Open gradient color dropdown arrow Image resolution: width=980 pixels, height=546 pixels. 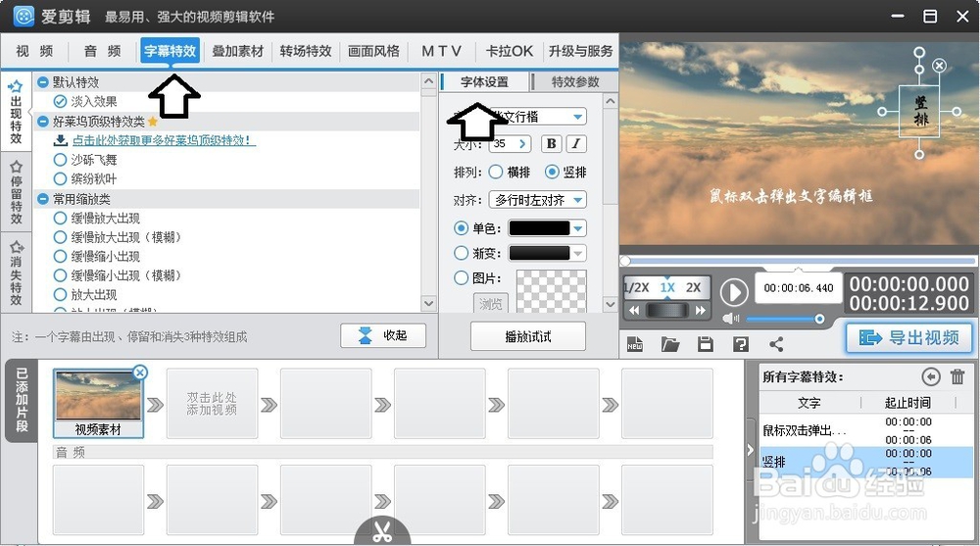coord(578,253)
